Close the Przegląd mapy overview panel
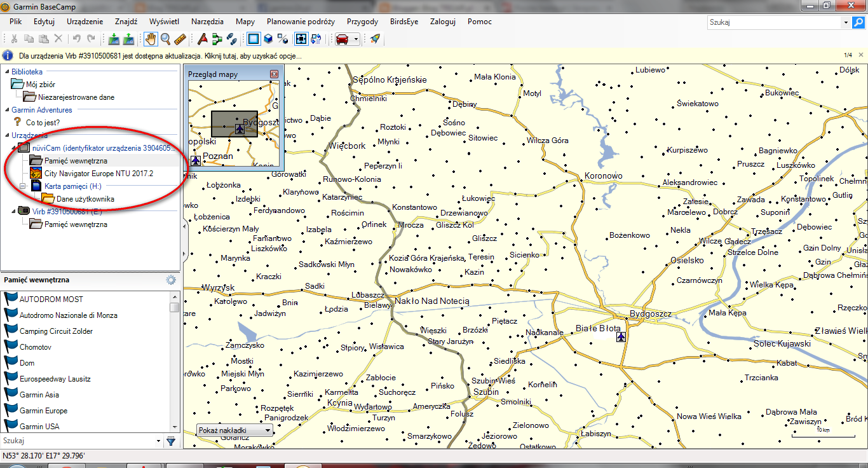Screen dimensions: 868x468 (x=275, y=74)
